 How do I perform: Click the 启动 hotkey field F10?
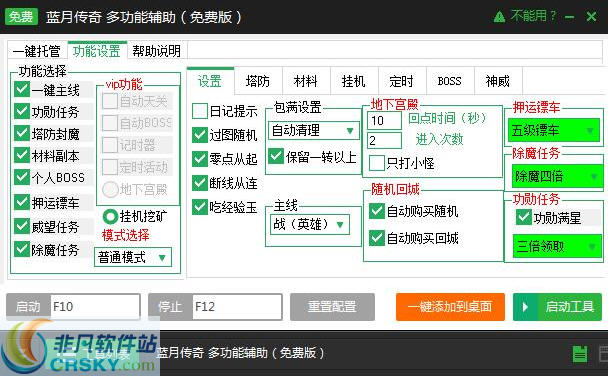[x=95, y=307]
